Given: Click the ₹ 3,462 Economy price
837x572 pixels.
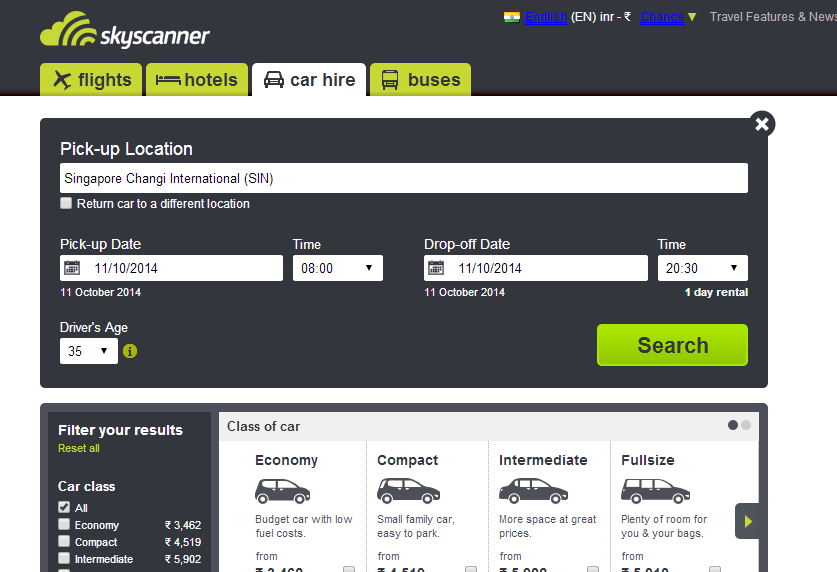Looking at the screenshot, I should [183, 525].
